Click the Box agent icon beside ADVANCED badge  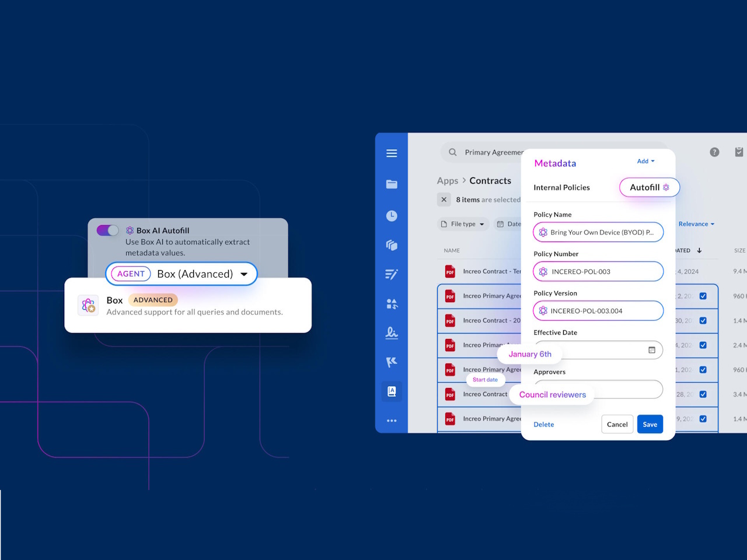coord(89,305)
